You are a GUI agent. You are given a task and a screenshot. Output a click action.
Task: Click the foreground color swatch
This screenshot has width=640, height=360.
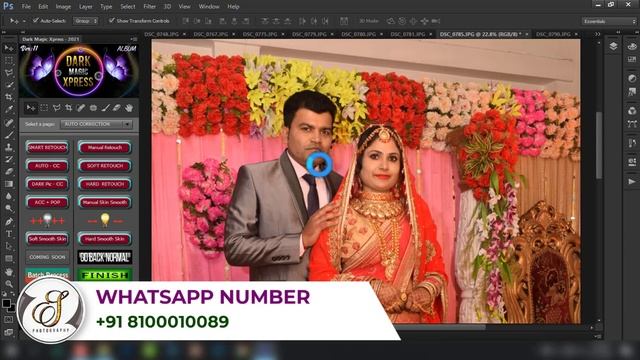pos(6,304)
